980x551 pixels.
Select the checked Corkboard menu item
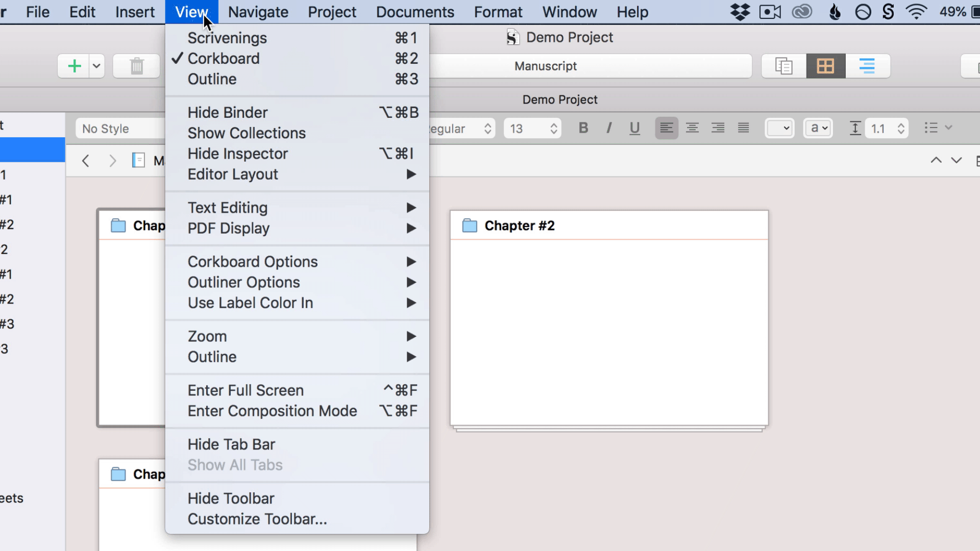[x=297, y=58]
